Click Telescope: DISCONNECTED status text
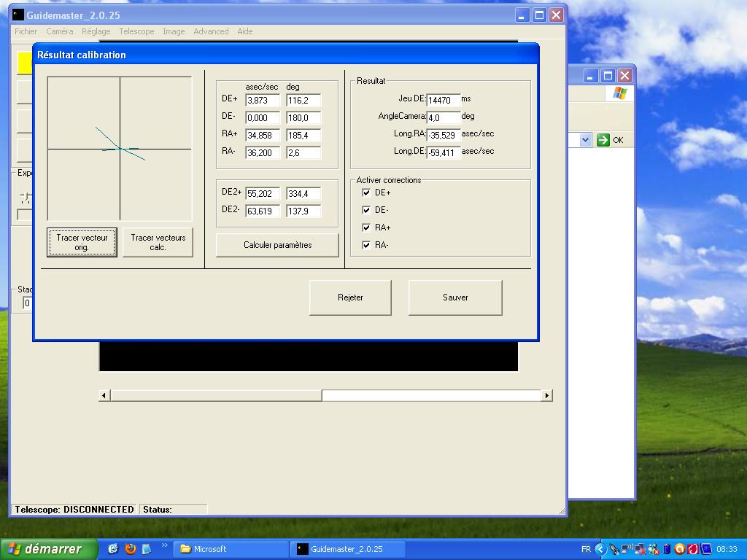The image size is (747, 560). tap(74, 510)
